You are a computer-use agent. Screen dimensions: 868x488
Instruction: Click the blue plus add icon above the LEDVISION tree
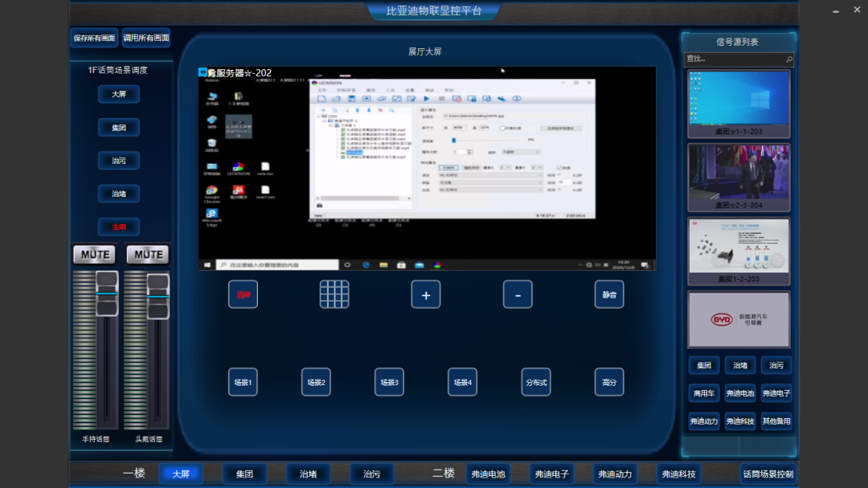(x=323, y=110)
